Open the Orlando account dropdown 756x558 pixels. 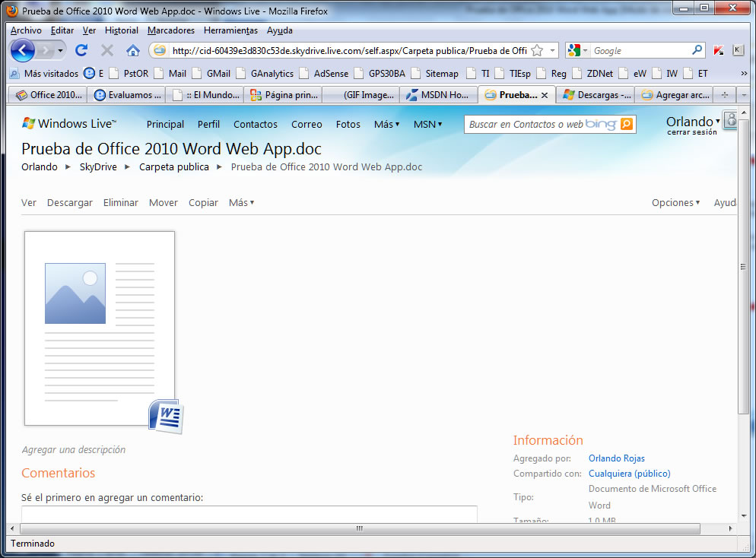pos(693,122)
